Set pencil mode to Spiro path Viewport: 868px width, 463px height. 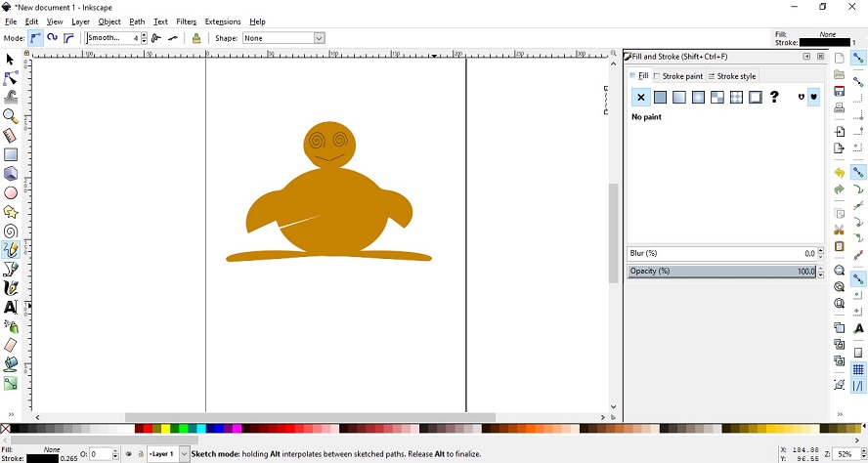tap(52, 38)
